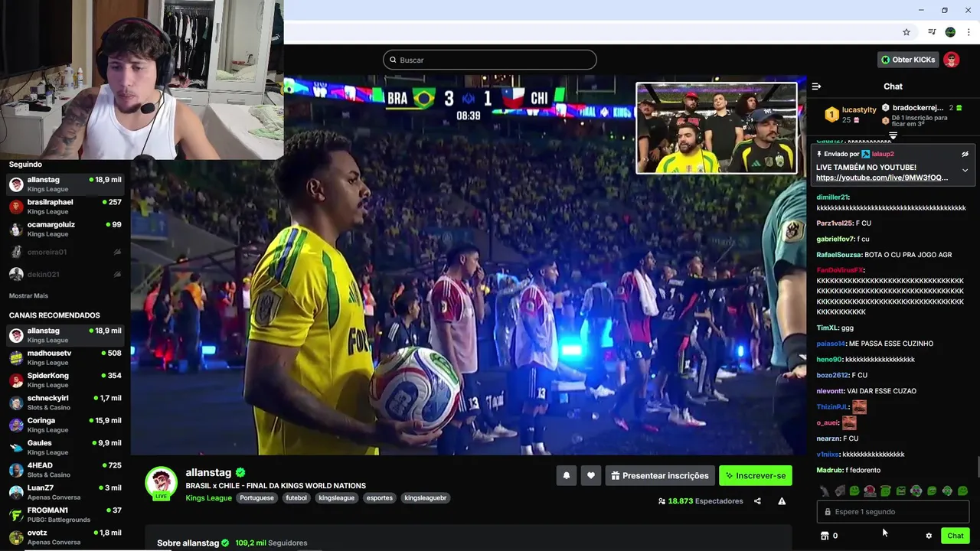This screenshot has height=551, width=980.
Task: Expand the subscription leaderboard handle
Action: click(x=893, y=136)
